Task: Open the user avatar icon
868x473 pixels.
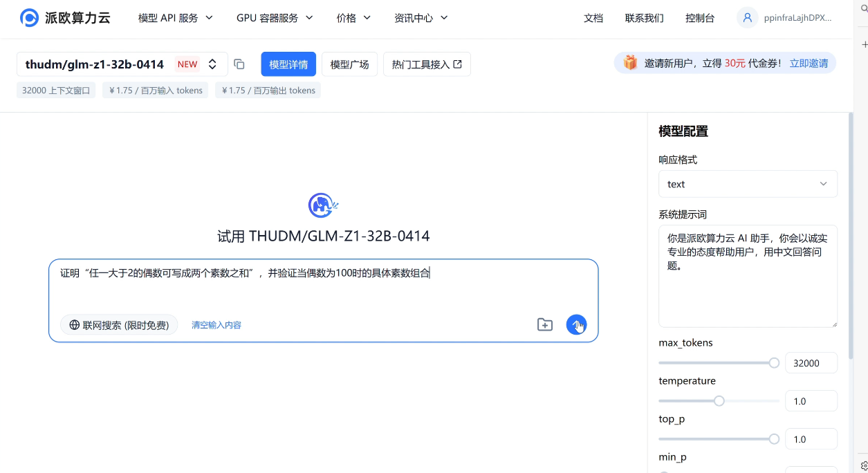Action: click(x=747, y=18)
